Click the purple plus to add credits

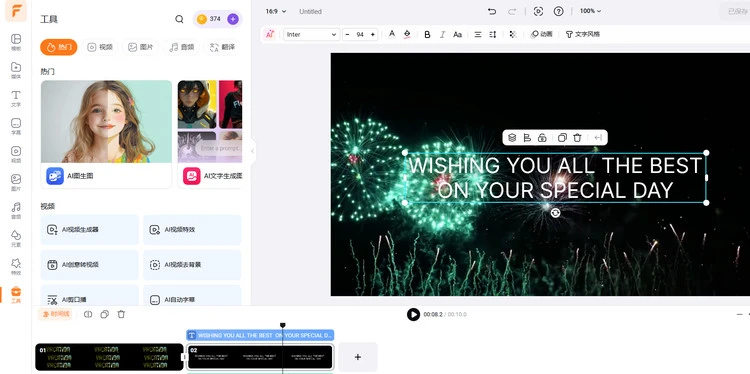[x=233, y=19]
